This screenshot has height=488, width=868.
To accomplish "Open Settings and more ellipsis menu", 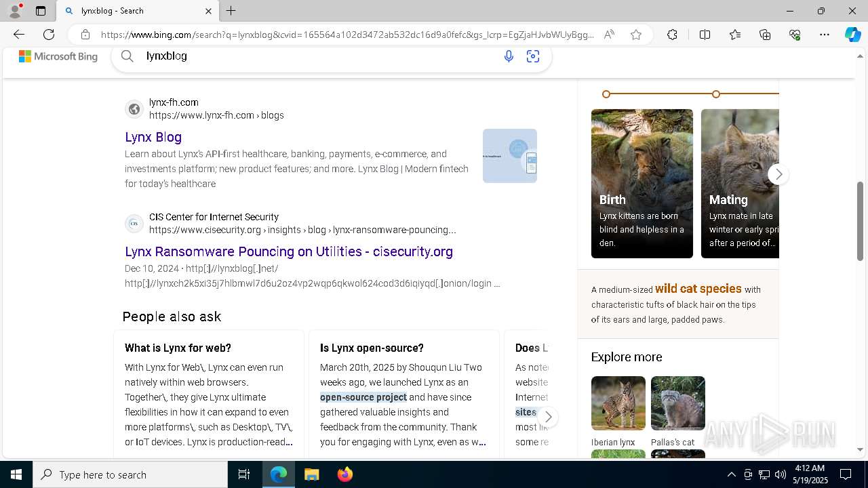I will [825, 35].
